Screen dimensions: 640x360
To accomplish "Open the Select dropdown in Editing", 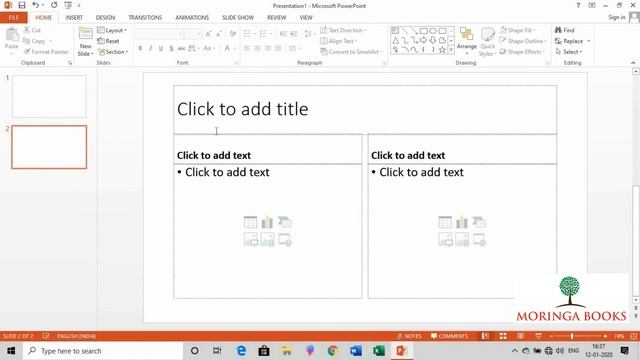I will point(569,52).
